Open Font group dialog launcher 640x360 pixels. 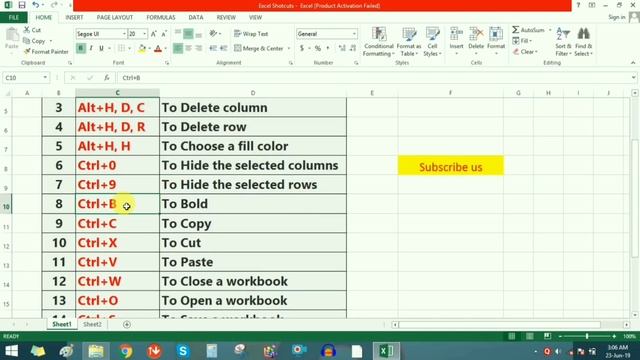coord(167,63)
